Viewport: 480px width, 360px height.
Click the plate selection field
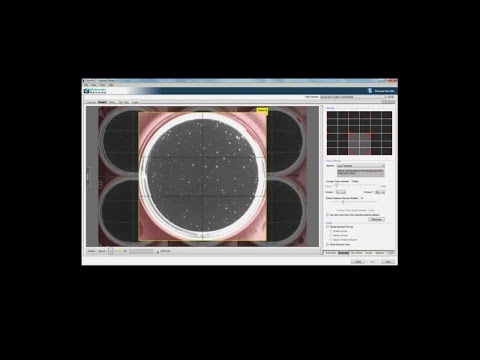tap(352, 97)
